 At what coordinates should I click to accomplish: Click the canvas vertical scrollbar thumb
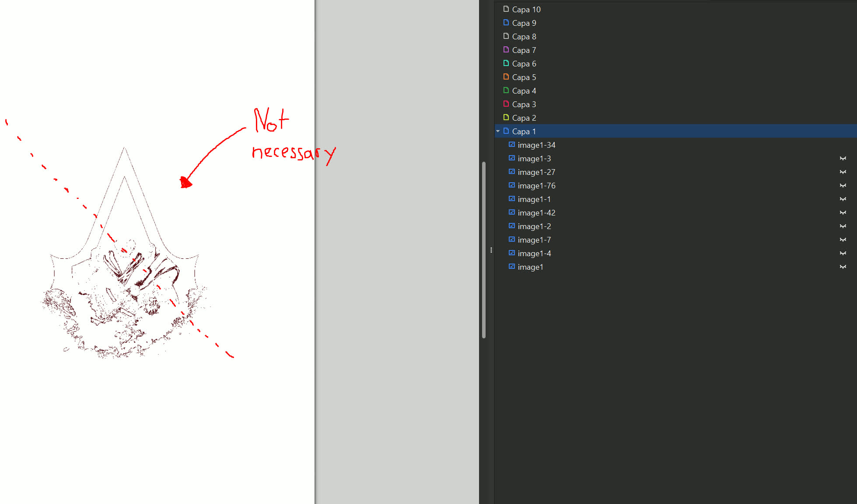pos(484,250)
